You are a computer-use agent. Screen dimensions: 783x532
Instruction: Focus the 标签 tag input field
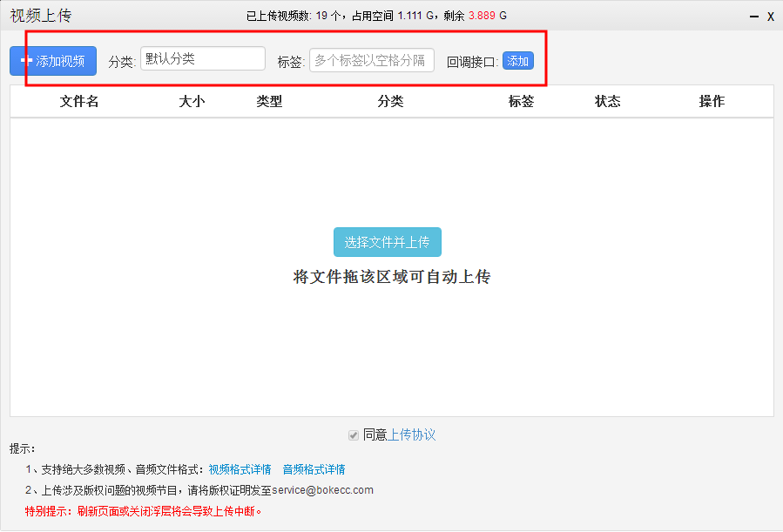(x=371, y=60)
